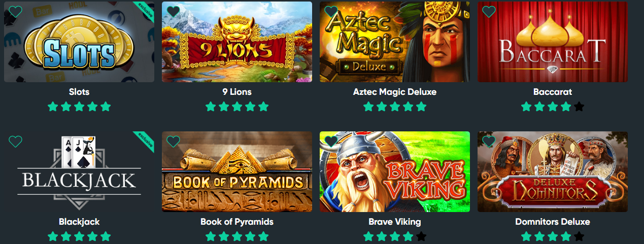Click heart icon on Book of Pyramids
Viewport: 644px width, 244px height.
point(173,142)
